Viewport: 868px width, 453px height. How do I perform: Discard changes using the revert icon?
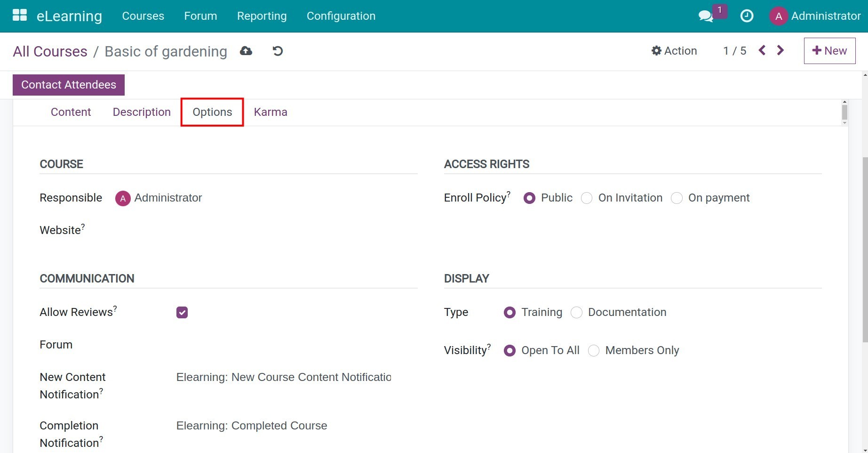277,51
